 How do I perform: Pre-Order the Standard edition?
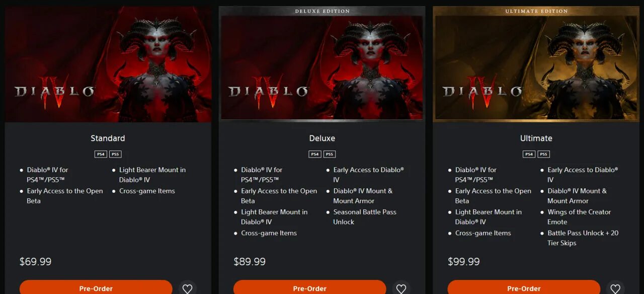[96, 288]
